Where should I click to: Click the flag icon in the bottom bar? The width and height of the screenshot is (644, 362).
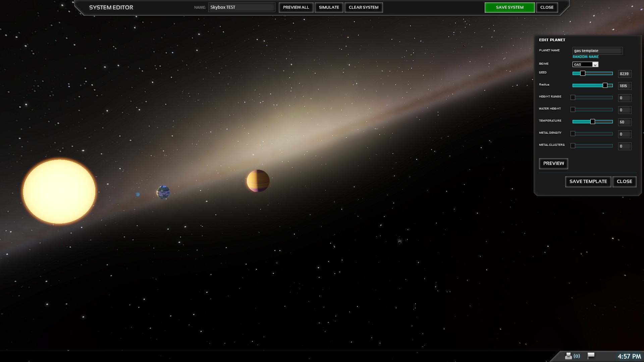click(591, 356)
